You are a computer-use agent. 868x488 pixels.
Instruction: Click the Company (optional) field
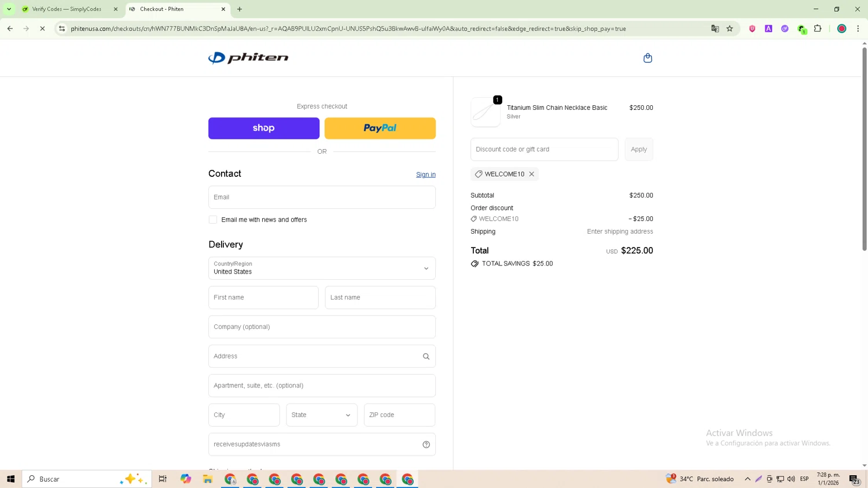[x=322, y=327]
